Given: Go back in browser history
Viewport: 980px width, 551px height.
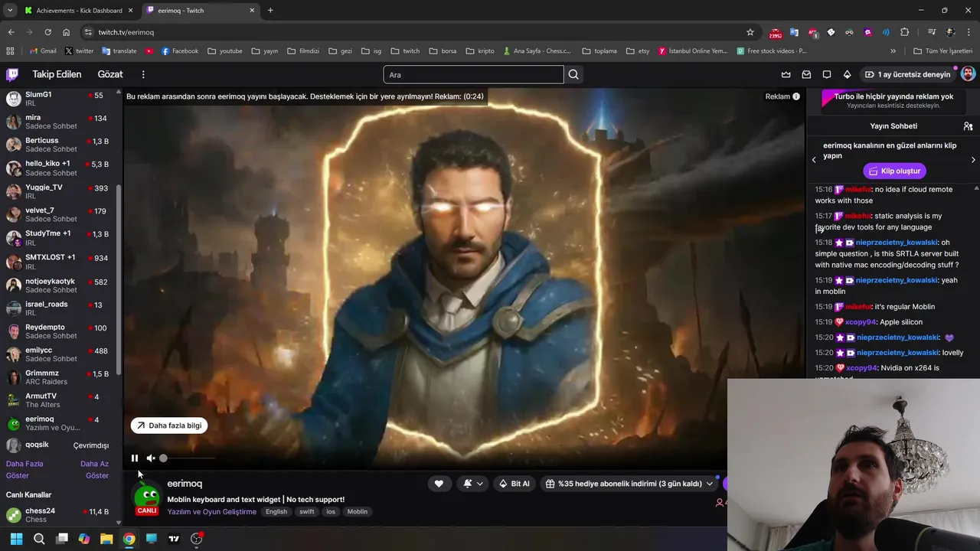Looking at the screenshot, I should click(x=11, y=32).
